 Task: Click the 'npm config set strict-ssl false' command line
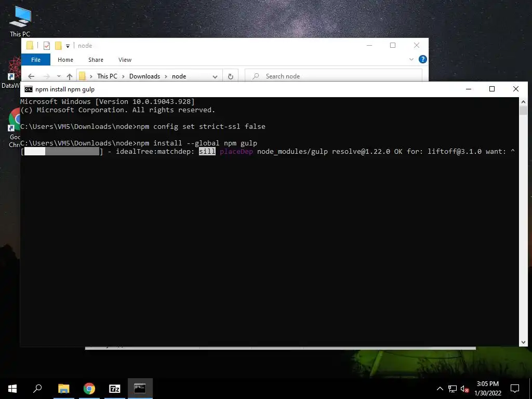[x=201, y=127]
